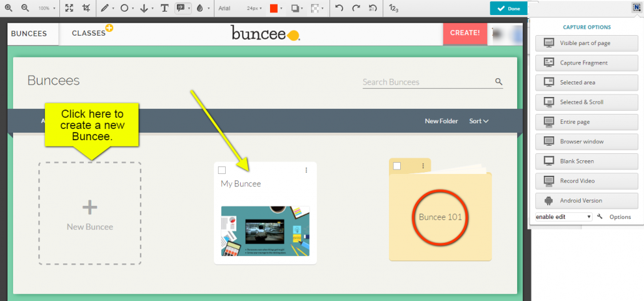Click New Folder link
Screen dimensions: 644x301
pyautogui.click(x=441, y=121)
